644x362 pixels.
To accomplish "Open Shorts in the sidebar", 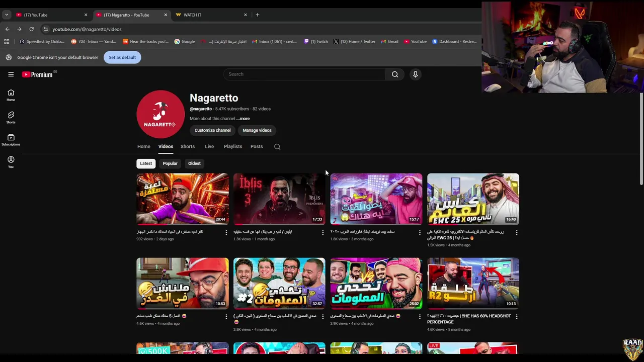I will [11, 118].
